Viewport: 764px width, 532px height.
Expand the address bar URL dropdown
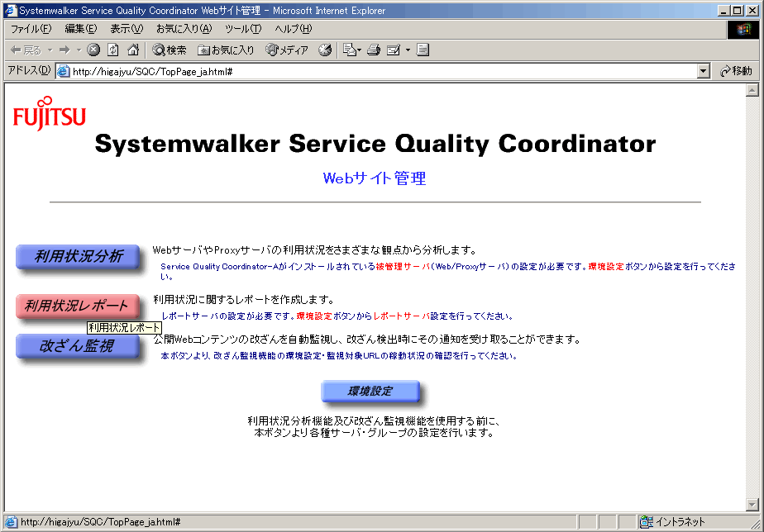[x=703, y=71]
